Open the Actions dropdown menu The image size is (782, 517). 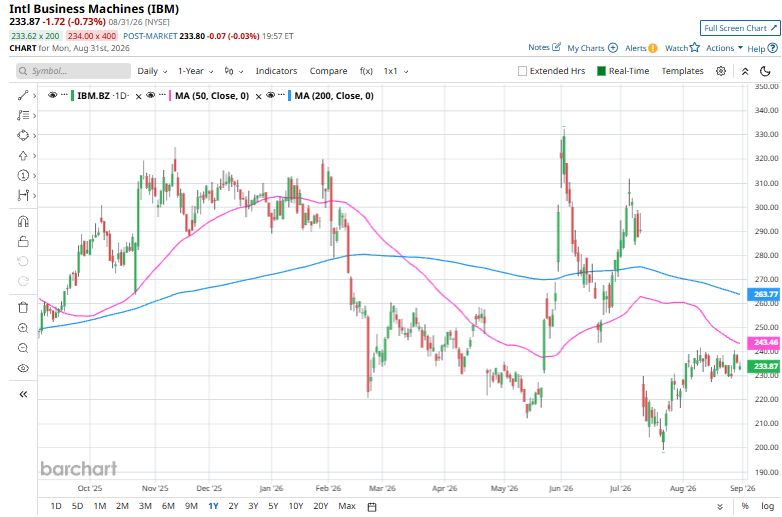[x=724, y=48]
